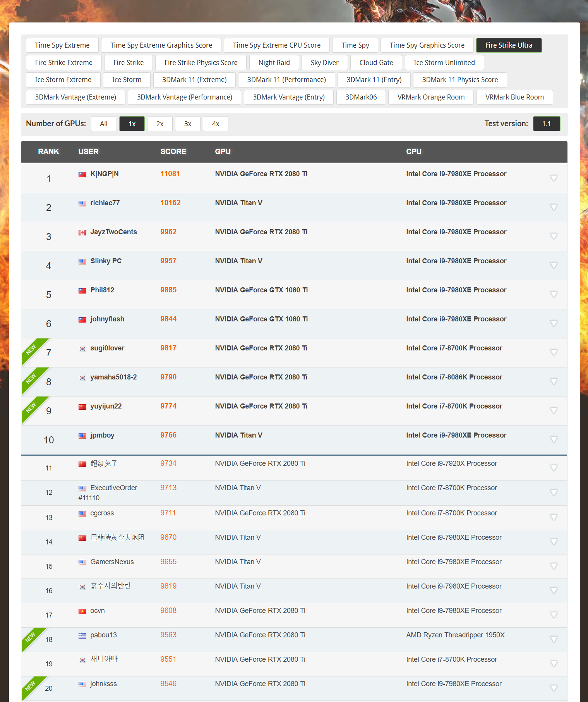This screenshot has width=588, height=702.
Task: Click the Greece flag beside pabou13
Action: [82, 636]
